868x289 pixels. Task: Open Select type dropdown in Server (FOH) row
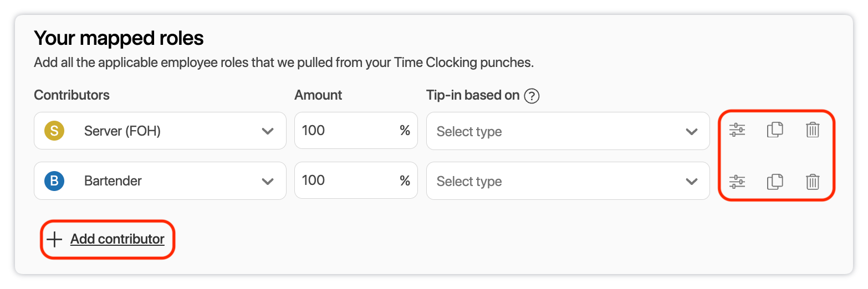point(567,131)
